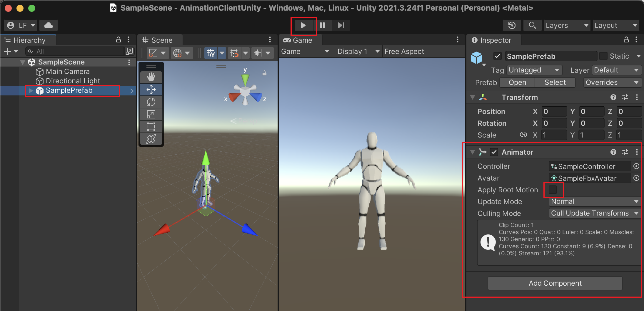Select the Hand view tool
Image resolution: width=644 pixels, height=311 pixels.
click(x=151, y=77)
